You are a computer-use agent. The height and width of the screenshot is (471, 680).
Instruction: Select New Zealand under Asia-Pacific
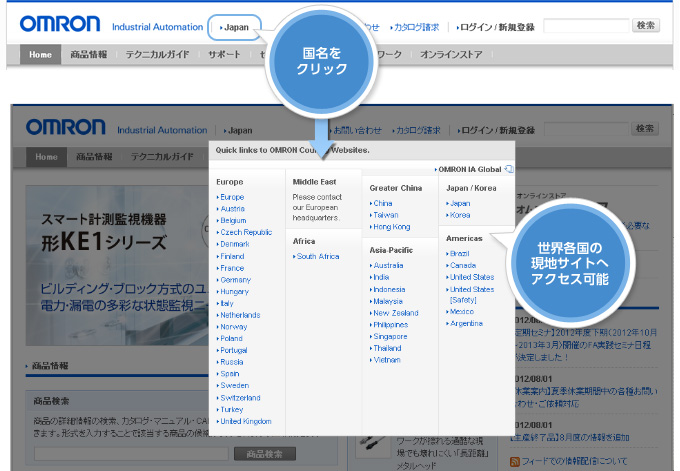pyautogui.click(x=394, y=313)
